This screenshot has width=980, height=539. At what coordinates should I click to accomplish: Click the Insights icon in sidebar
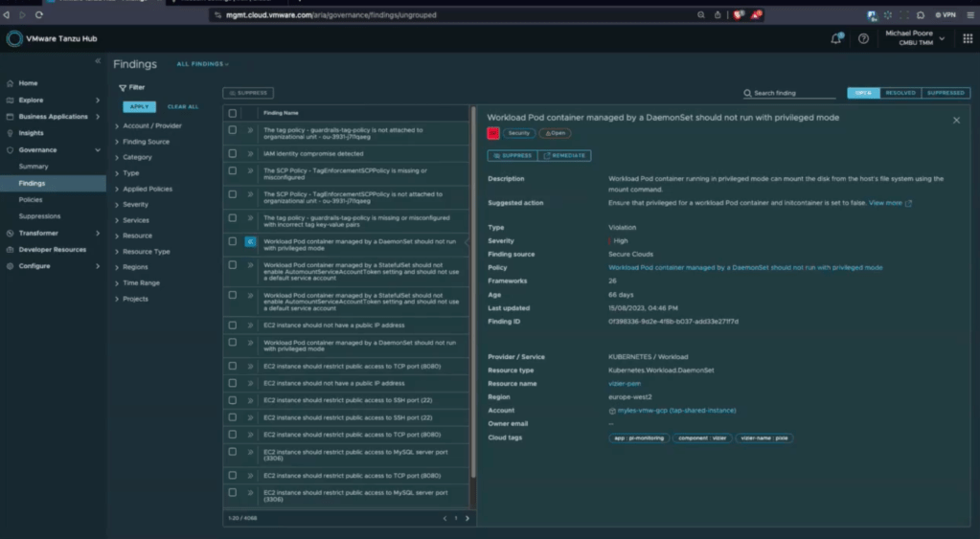[11, 133]
